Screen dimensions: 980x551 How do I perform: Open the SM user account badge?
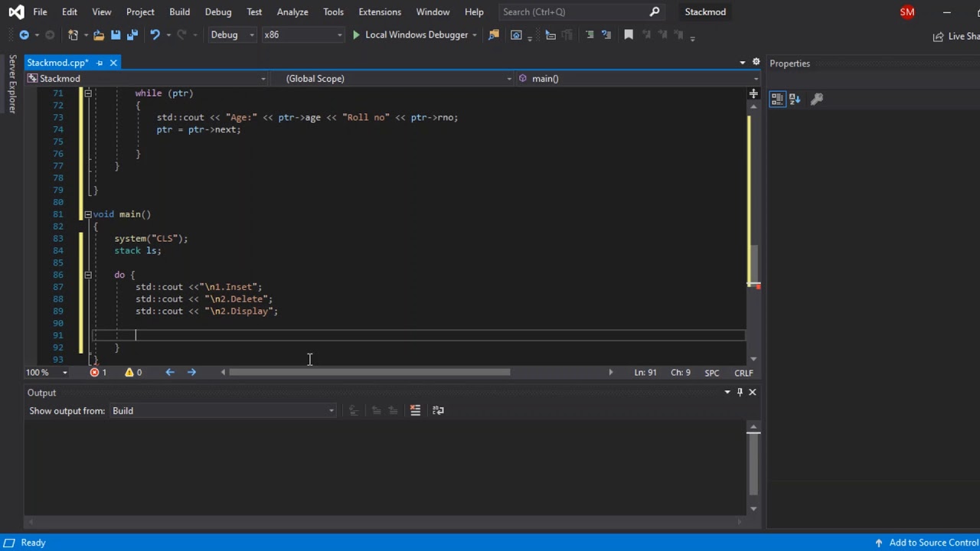point(907,11)
